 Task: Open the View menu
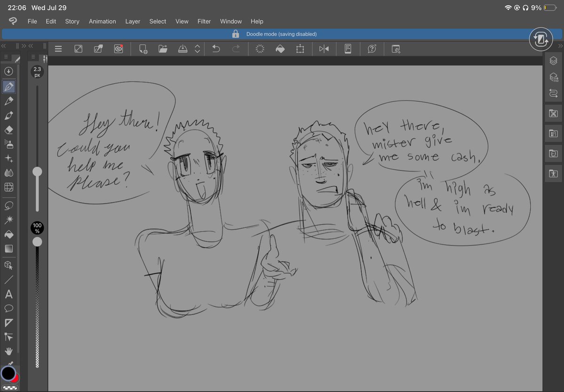click(x=182, y=21)
